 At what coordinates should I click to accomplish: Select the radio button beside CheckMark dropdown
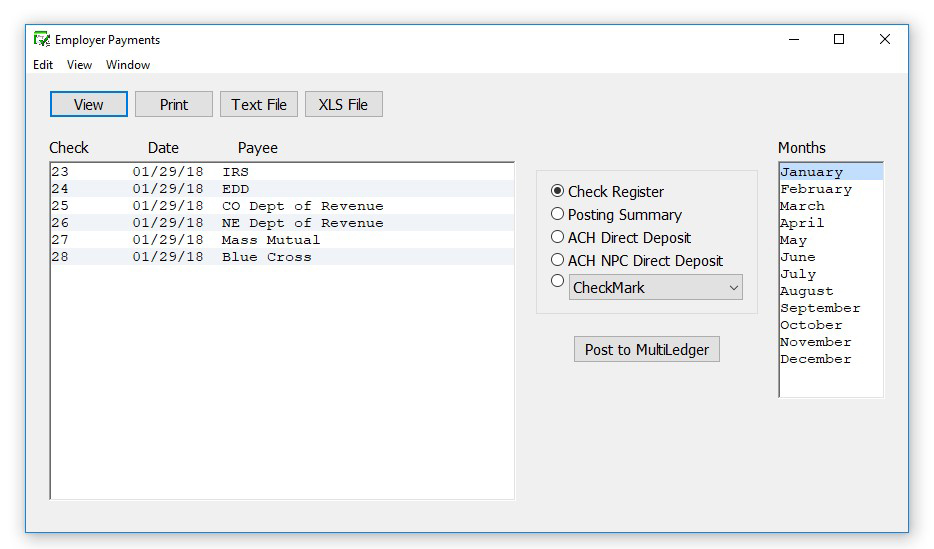click(x=558, y=282)
